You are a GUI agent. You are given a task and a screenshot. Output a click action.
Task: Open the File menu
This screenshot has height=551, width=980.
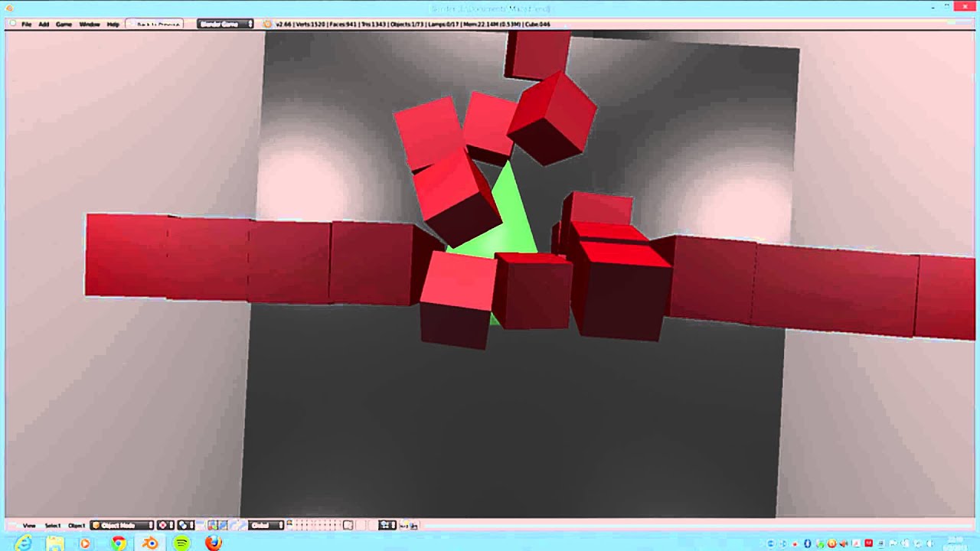26,24
